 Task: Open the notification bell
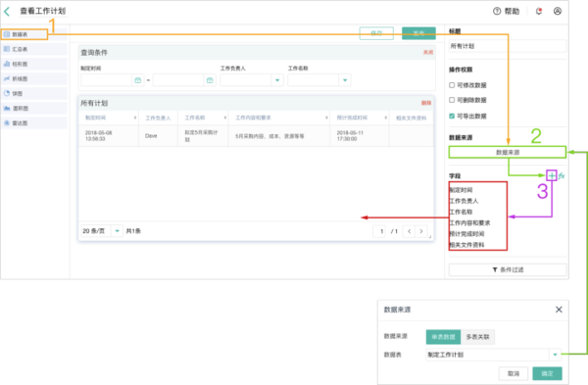(x=539, y=11)
